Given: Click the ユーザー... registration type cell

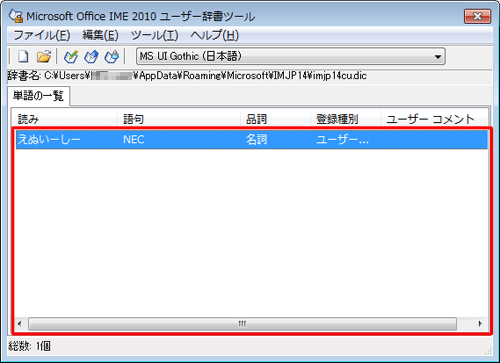Looking at the screenshot, I should (342, 140).
